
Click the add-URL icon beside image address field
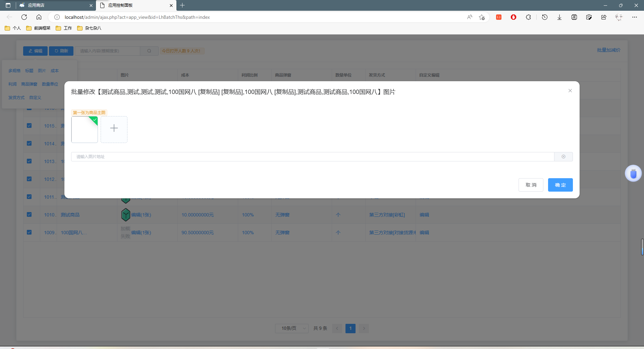tap(563, 157)
